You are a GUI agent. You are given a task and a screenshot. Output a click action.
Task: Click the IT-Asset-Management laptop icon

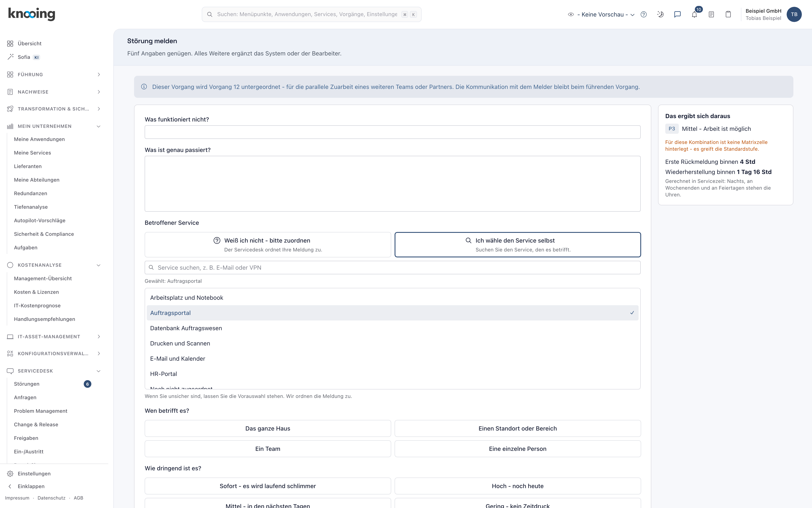(10, 337)
